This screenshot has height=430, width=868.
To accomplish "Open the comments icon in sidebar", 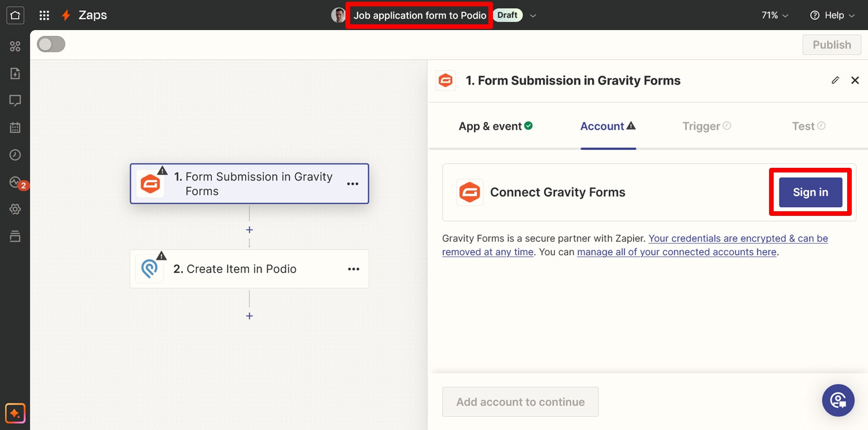I will (15, 101).
